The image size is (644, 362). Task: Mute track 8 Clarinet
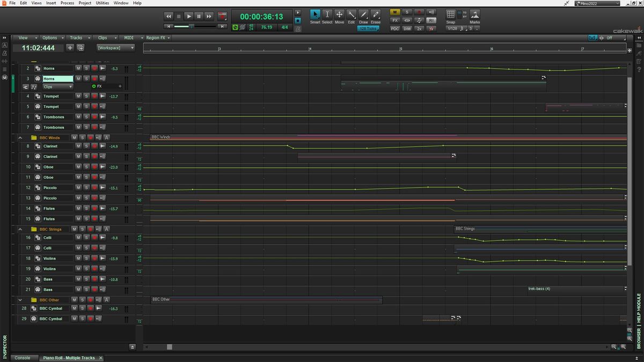tap(78, 146)
